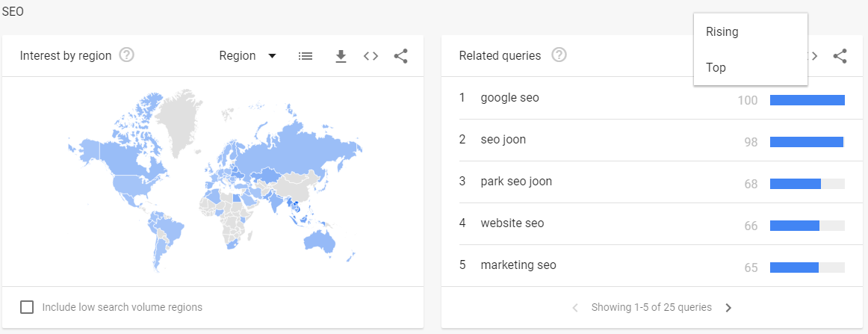This screenshot has height=334, width=868.
Task: Share the Related queries card
Action: click(x=840, y=56)
